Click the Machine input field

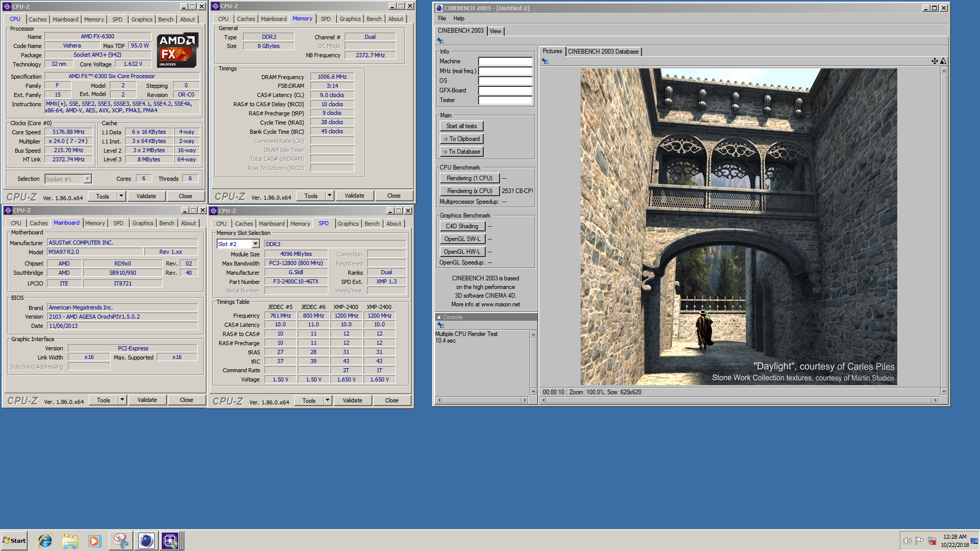click(x=505, y=61)
